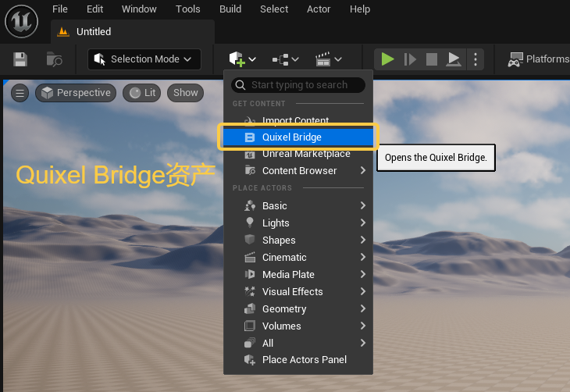Screen dimensions: 570x392
Task: Open the Tools menu
Action: [188, 9]
